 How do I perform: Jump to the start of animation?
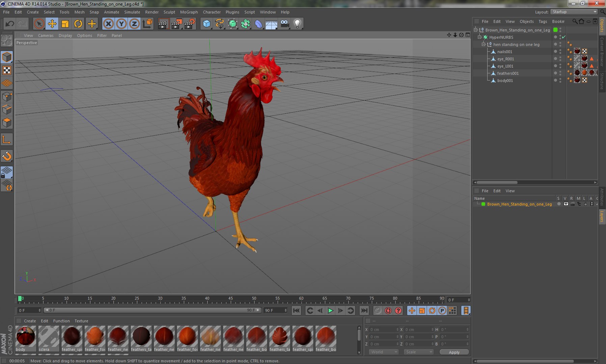pos(296,310)
